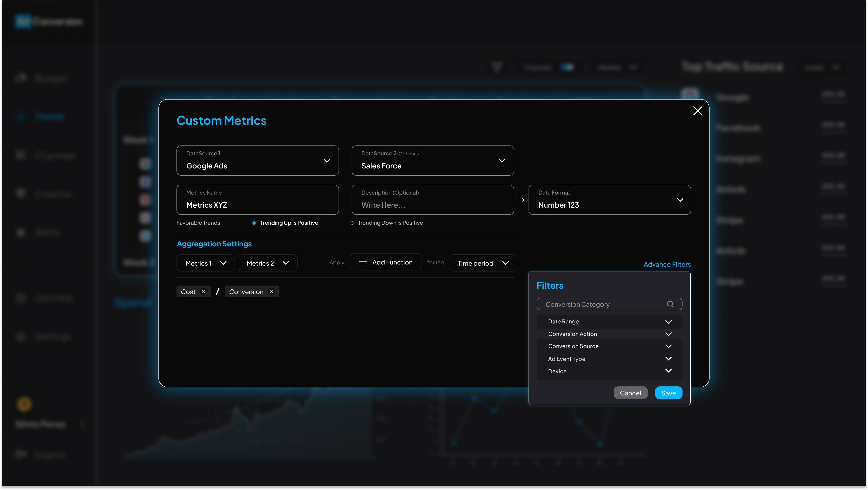Click Save in the Filters panel

[669, 393]
